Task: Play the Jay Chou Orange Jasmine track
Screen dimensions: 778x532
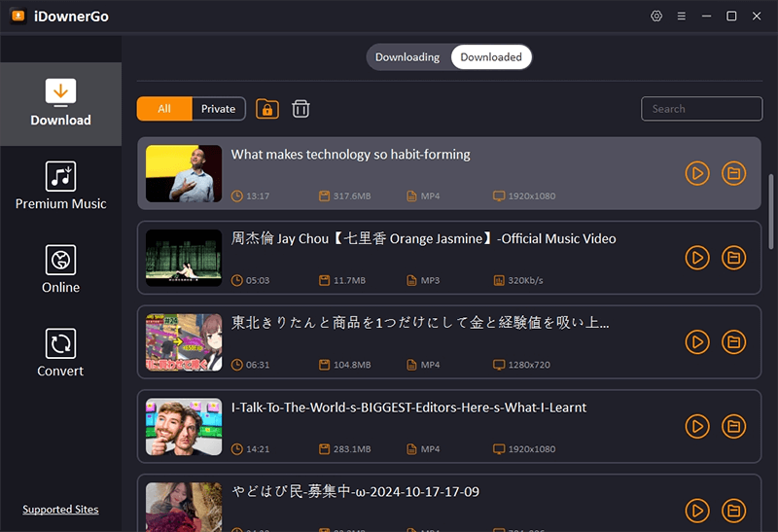Action: pyautogui.click(x=697, y=258)
